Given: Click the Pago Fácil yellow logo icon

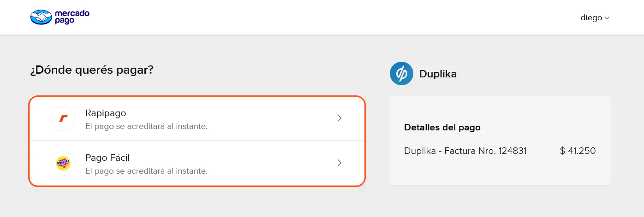Looking at the screenshot, I should (63, 164).
